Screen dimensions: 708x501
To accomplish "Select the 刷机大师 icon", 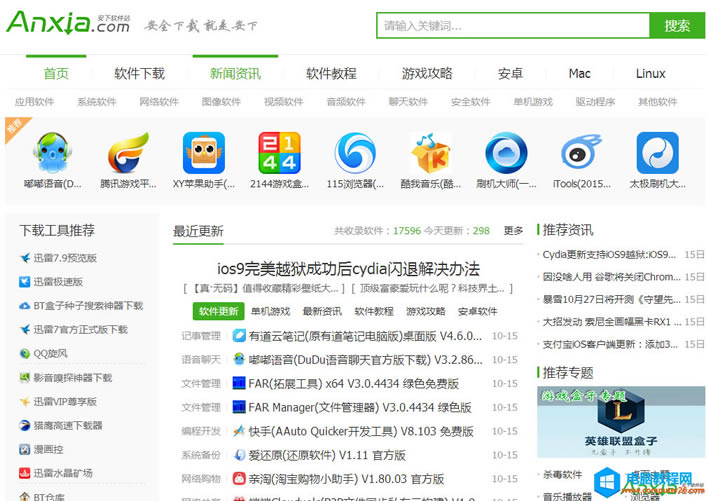I will [506, 154].
